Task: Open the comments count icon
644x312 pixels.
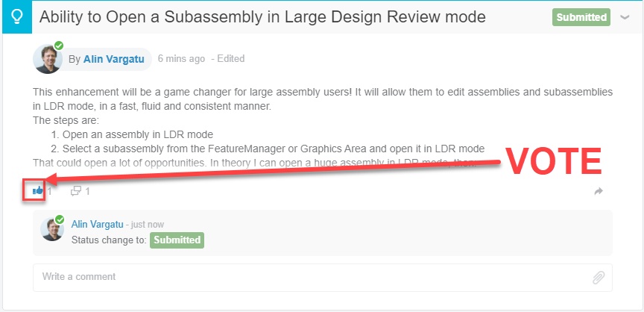Action: [x=76, y=191]
